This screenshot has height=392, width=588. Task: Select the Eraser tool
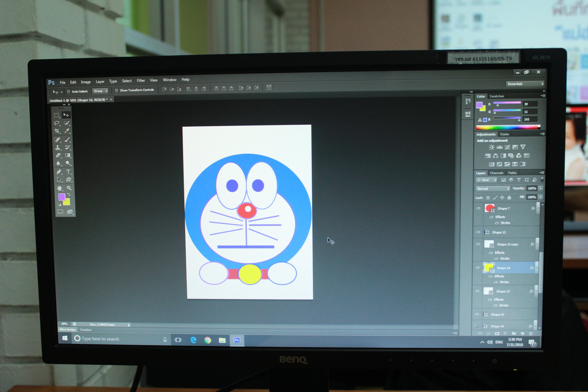58,155
